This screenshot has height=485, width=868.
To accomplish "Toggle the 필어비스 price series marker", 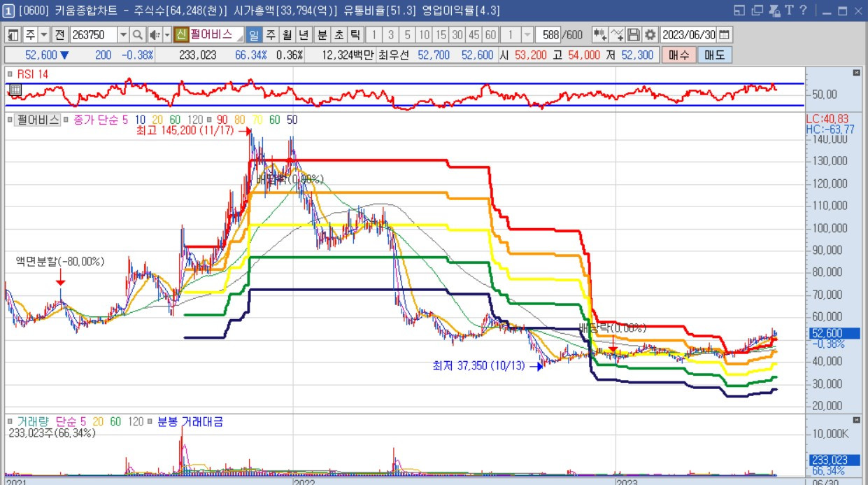I will coord(10,120).
